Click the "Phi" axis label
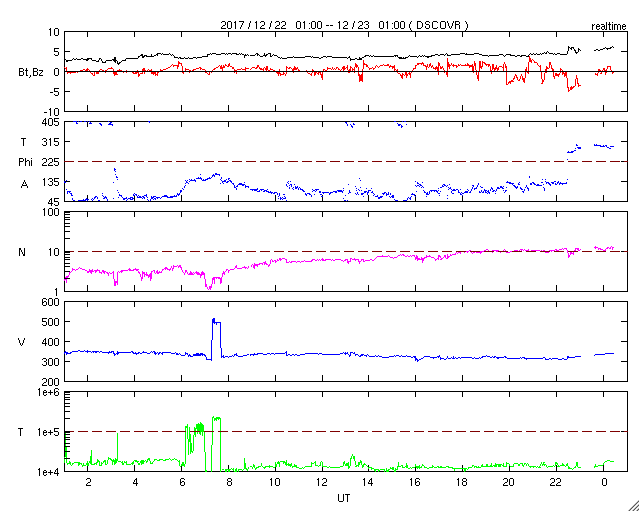Screen dimensions: 640x512 25,162
